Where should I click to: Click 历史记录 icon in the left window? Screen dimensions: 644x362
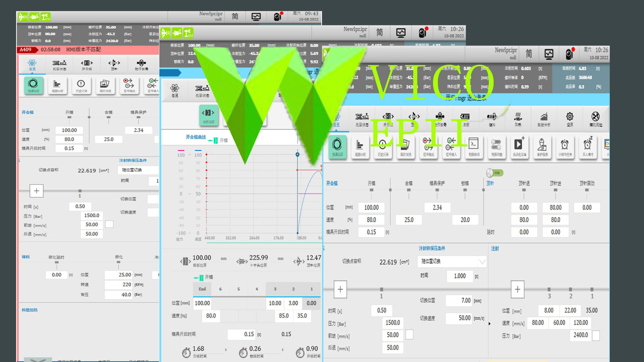pyautogui.click(x=81, y=85)
